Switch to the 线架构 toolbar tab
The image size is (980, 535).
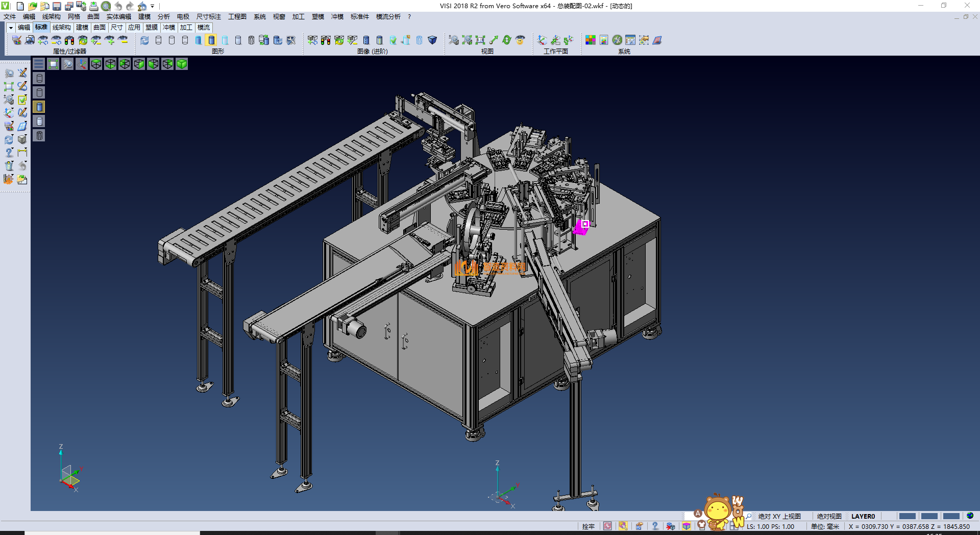(x=61, y=28)
